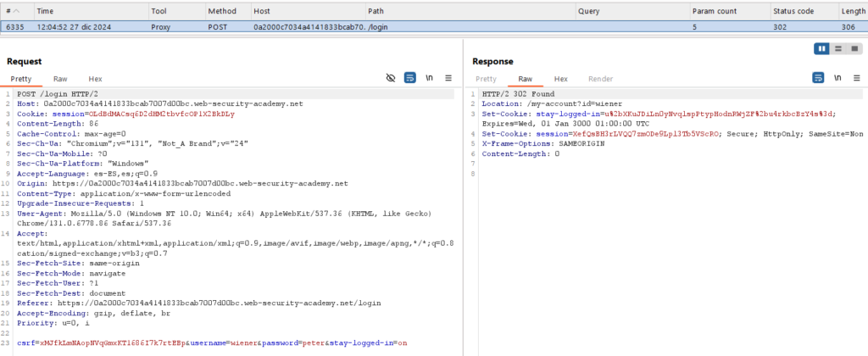
Task: Sort by the Param count column header
Action: (730, 11)
